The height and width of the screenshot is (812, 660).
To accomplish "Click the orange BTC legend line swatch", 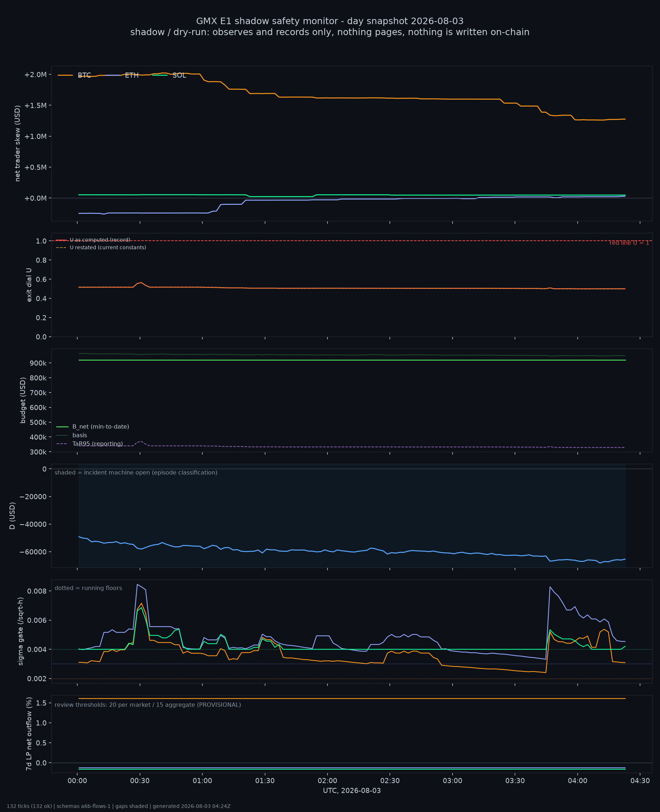I will pyautogui.click(x=65, y=75).
